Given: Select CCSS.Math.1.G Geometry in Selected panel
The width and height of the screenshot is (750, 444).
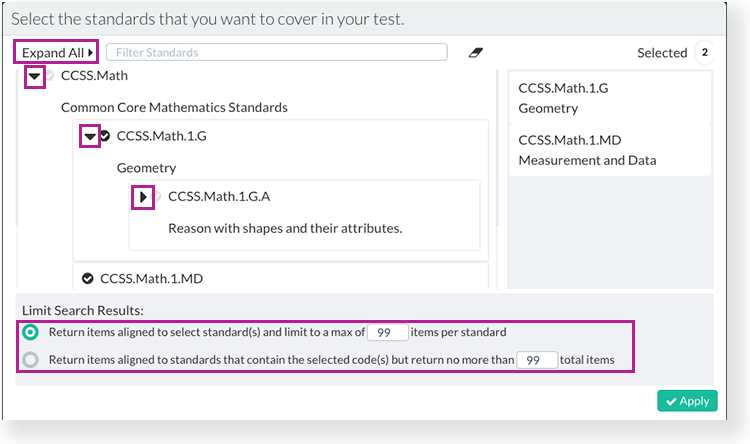Looking at the screenshot, I should click(x=610, y=98).
